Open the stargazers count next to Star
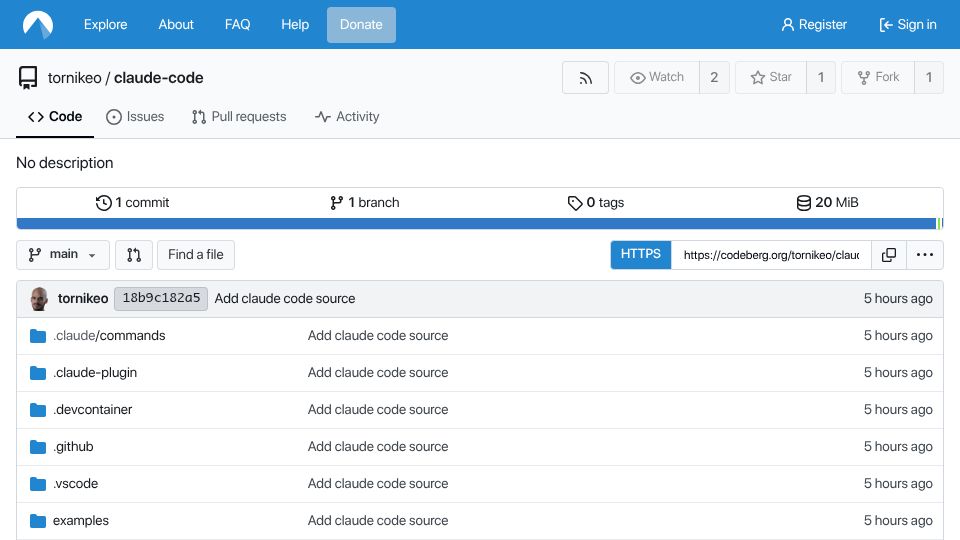Viewport: 960px width, 540px height. coord(821,77)
